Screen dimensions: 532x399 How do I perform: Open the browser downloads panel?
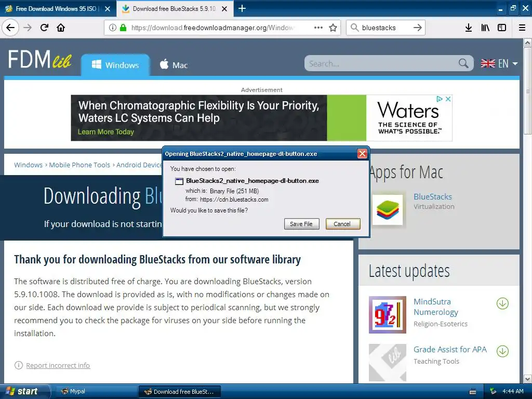coord(468,28)
